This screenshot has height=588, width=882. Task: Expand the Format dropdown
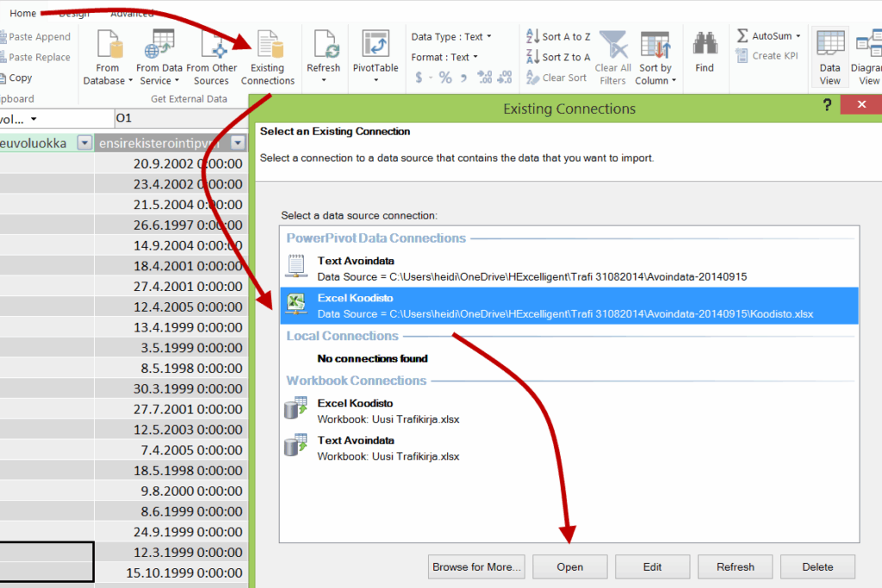click(476, 58)
